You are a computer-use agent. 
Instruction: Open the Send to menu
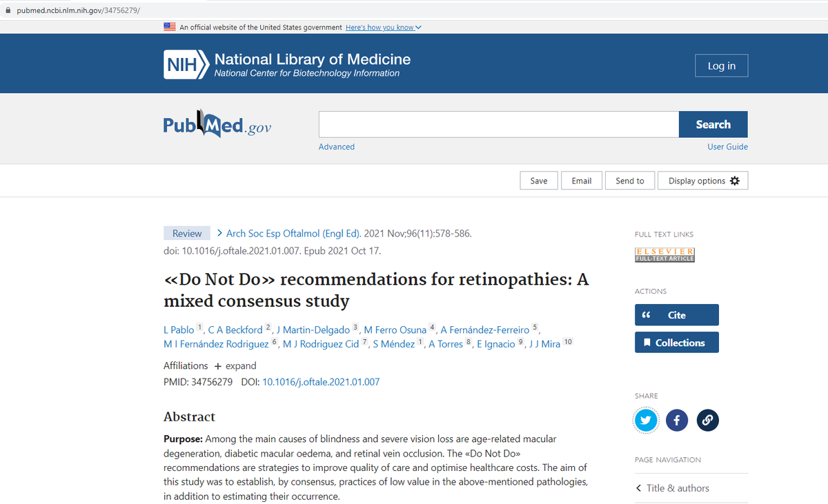tap(630, 181)
